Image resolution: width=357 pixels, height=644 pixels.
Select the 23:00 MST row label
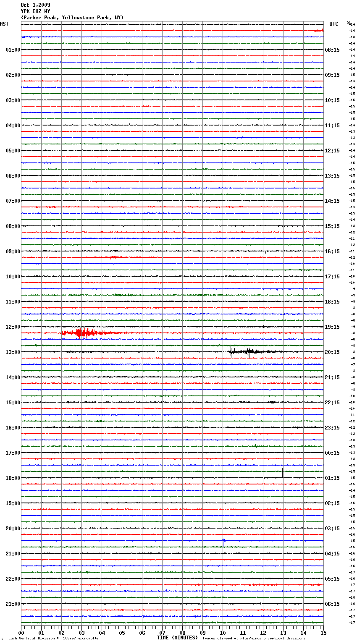[x=13, y=604]
